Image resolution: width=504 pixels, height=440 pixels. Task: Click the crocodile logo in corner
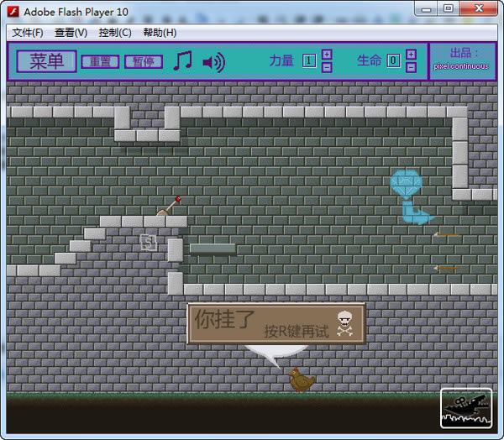[466, 408]
